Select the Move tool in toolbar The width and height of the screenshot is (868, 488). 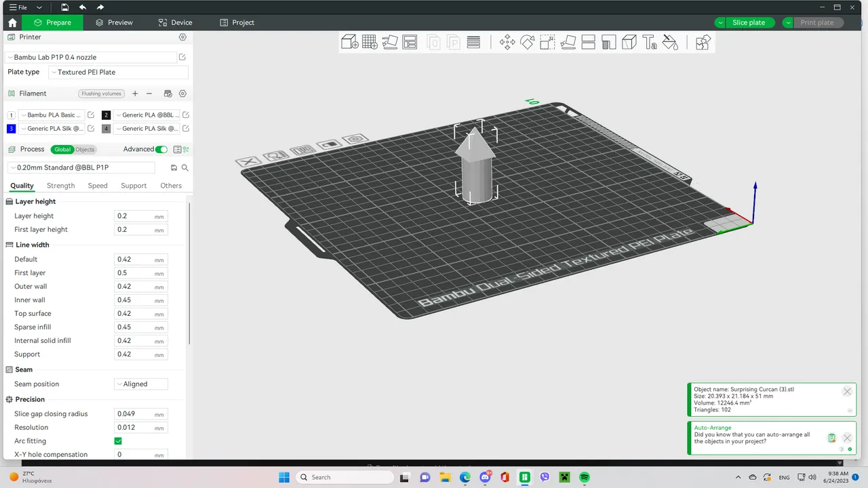pyautogui.click(x=507, y=43)
